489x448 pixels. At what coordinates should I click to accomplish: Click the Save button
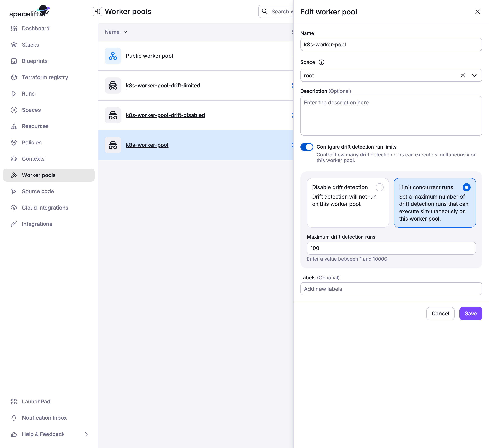coord(471,313)
